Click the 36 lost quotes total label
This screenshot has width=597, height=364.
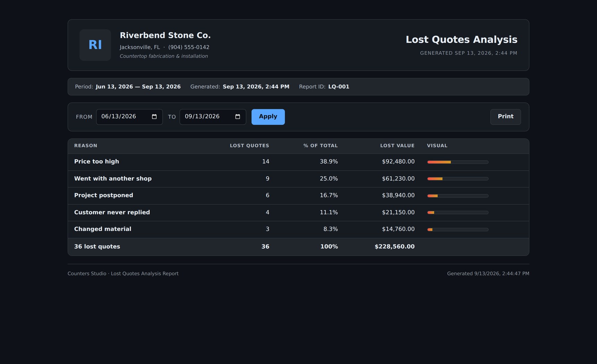click(97, 246)
